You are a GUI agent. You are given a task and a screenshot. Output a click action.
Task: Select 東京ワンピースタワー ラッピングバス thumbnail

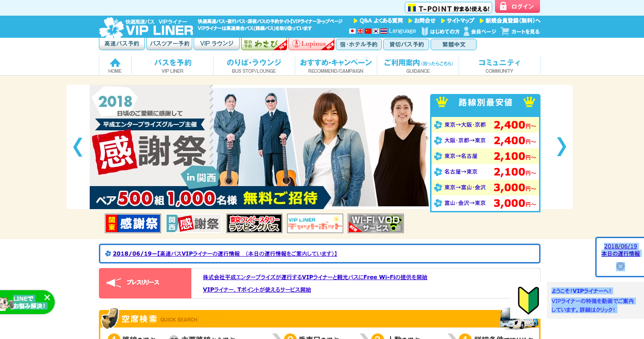[x=254, y=223]
